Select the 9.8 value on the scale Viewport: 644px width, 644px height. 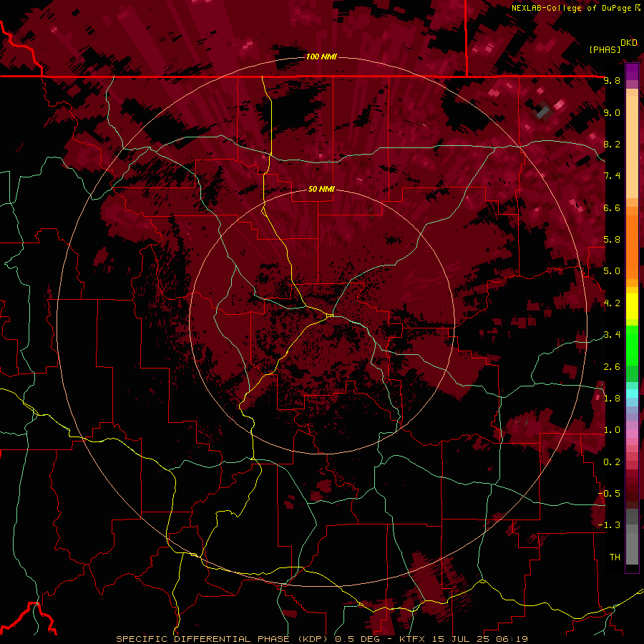pos(612,80)
